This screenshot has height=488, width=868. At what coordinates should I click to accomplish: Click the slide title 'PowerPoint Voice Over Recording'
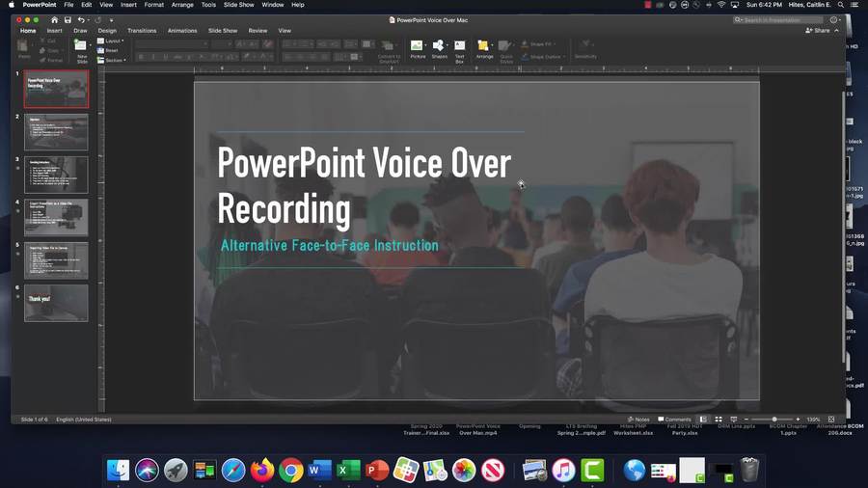tap(364, 185)
